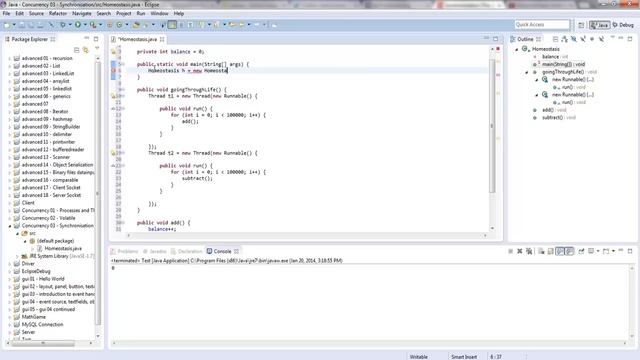This screenshot has width=640, height=360.
Task: Click the Run External Tools icon
Action: tap(93, 25)
